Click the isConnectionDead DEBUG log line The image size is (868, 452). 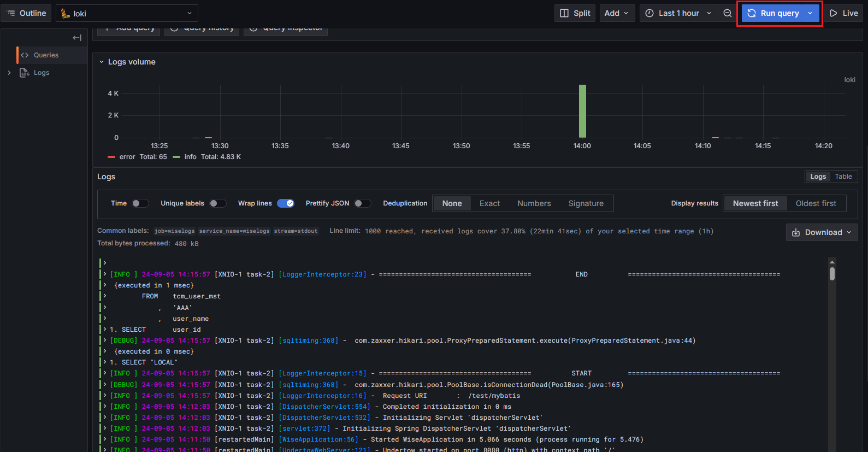coord(366,385)
